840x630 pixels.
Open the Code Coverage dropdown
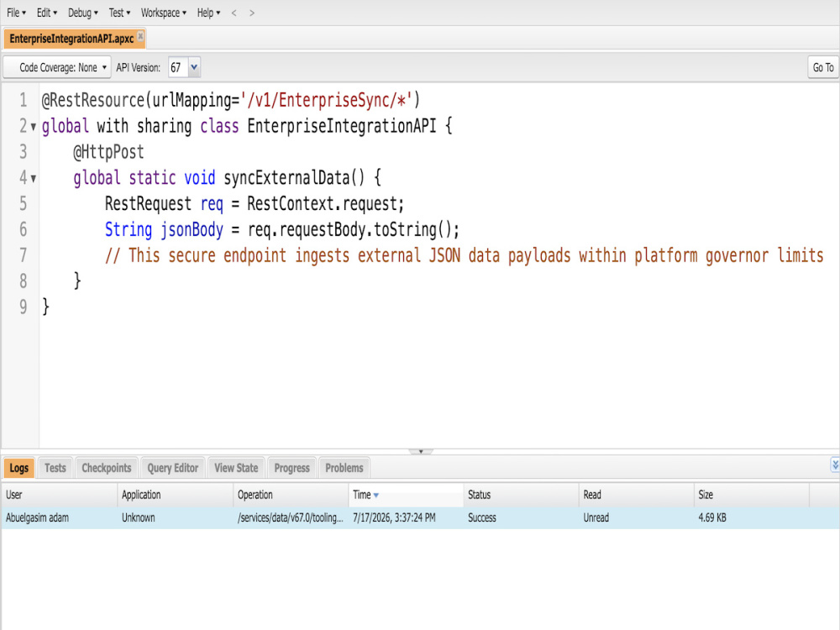point(57,67)
